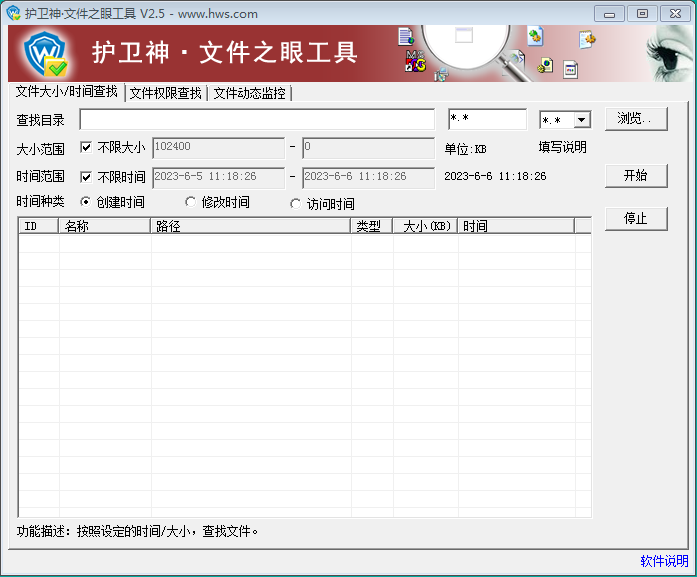
Task: Select the 访问时间 radio button
Action: click(x=295, y=204)
